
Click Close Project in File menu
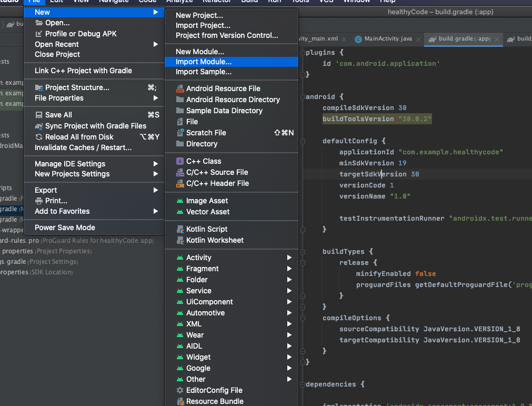94,54
